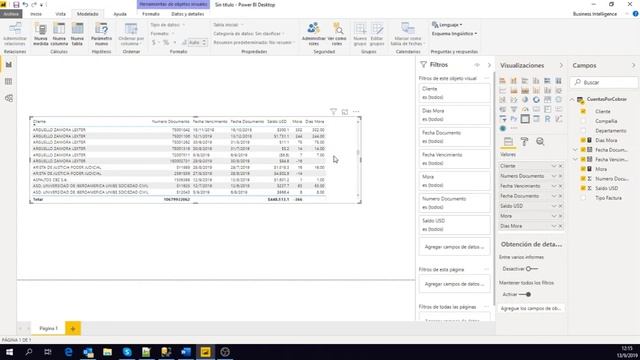Open the Cliente value dropdown arrow
Viewport: 640px width, 360px height.
pos(554,166)
